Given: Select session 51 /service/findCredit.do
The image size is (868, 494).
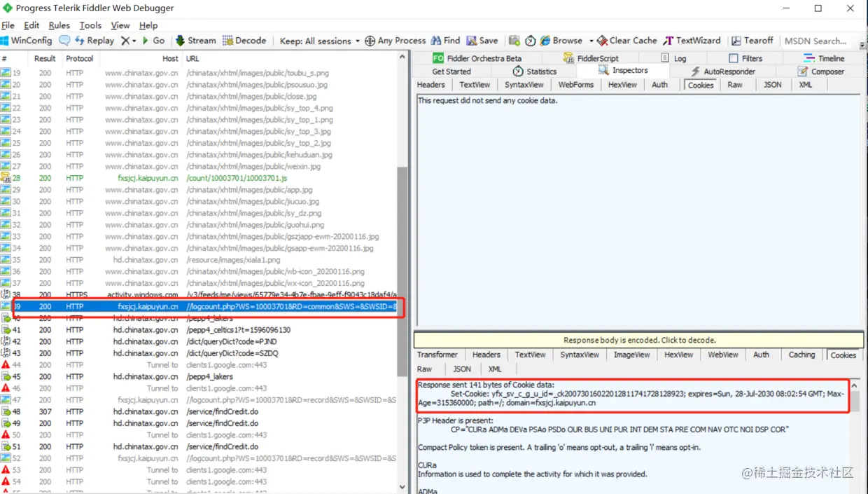Looking at the screenshot, I should coord(199,446).
